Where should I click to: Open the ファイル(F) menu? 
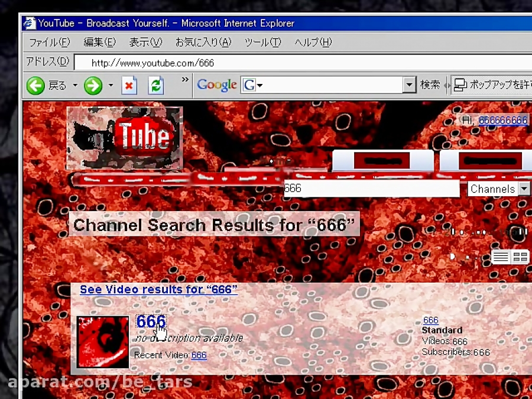tap(49, 43)
